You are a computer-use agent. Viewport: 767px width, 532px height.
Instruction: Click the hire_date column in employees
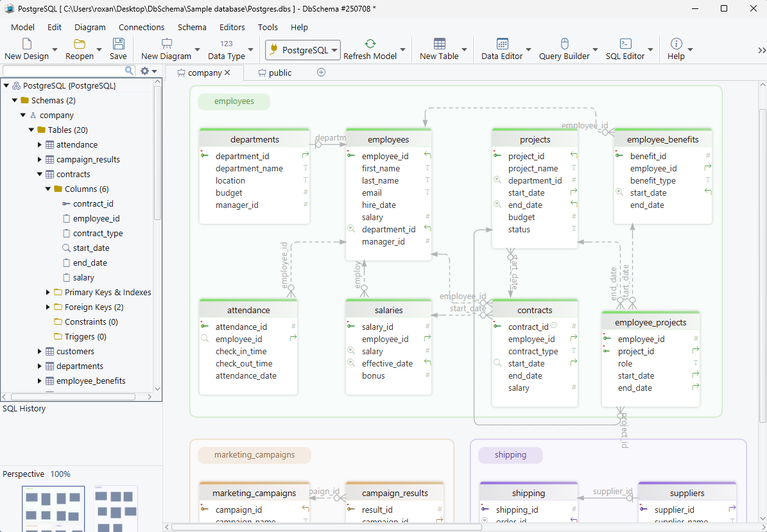pyautogui.click(x=379, y=205)
